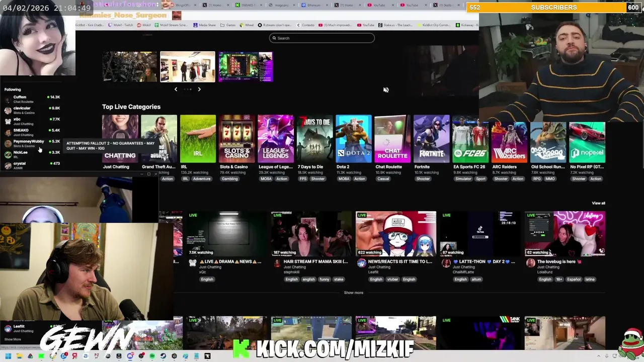Go to next featured stream arrow
The image size is (644, 362).
pos(199,89)
